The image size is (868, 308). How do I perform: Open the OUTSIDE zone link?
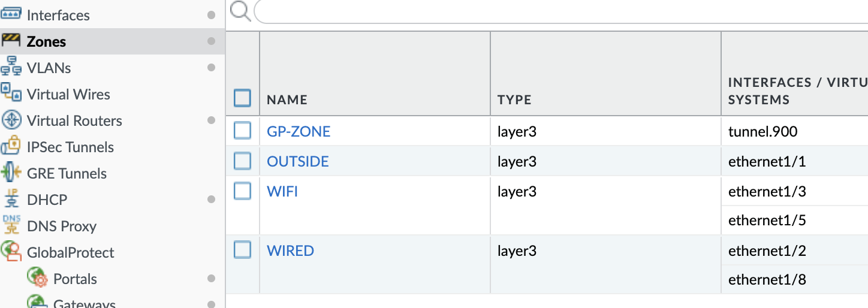pos(298,161)
